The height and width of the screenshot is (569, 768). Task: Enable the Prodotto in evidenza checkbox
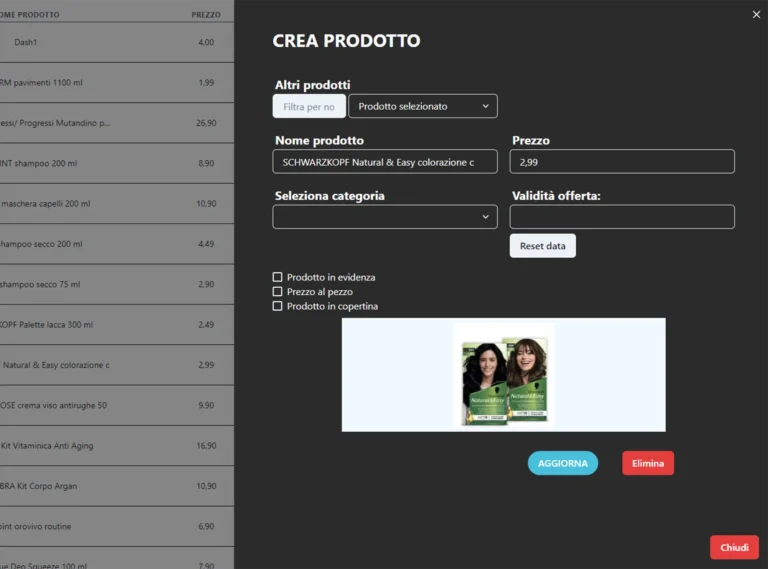pyautogui.click(x=277, y=277)
